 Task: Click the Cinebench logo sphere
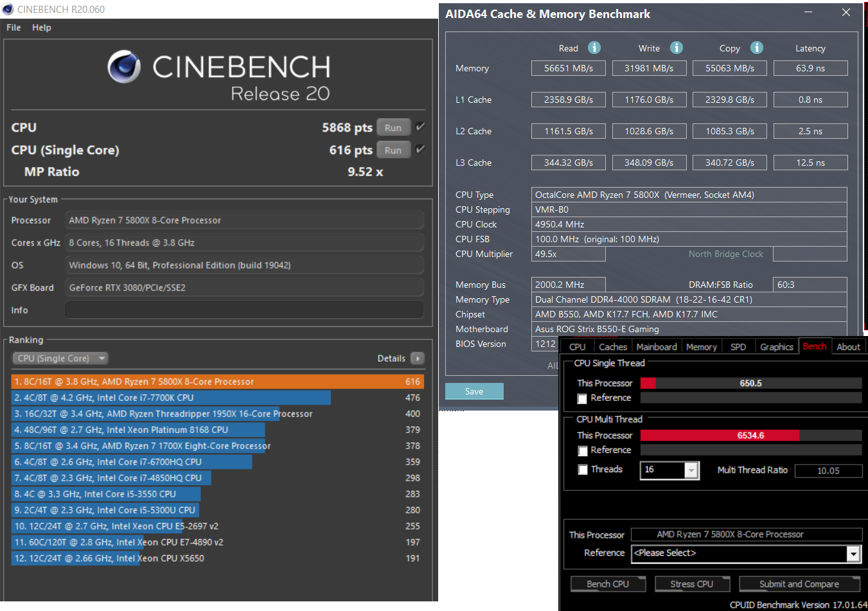(x=124, y=67)
